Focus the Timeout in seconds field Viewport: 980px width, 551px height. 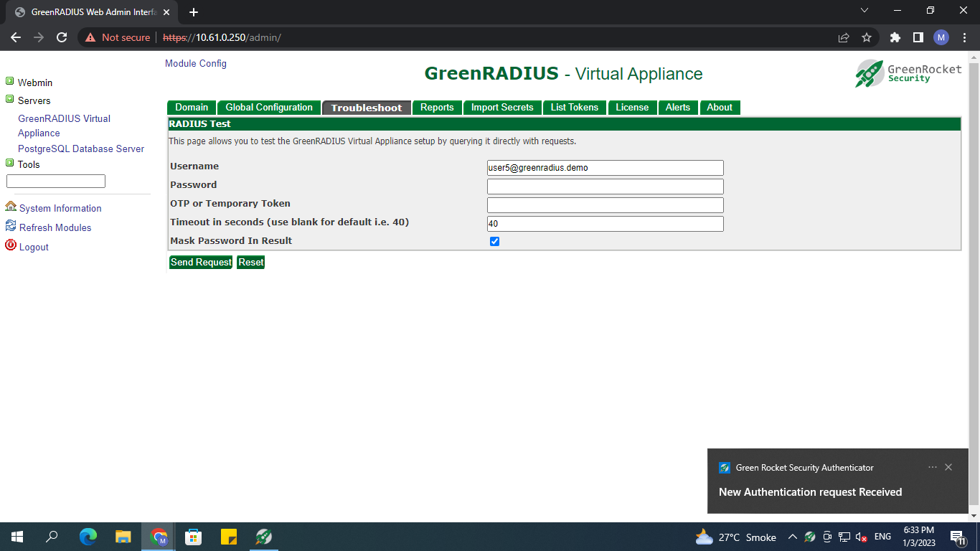(606, 224)
